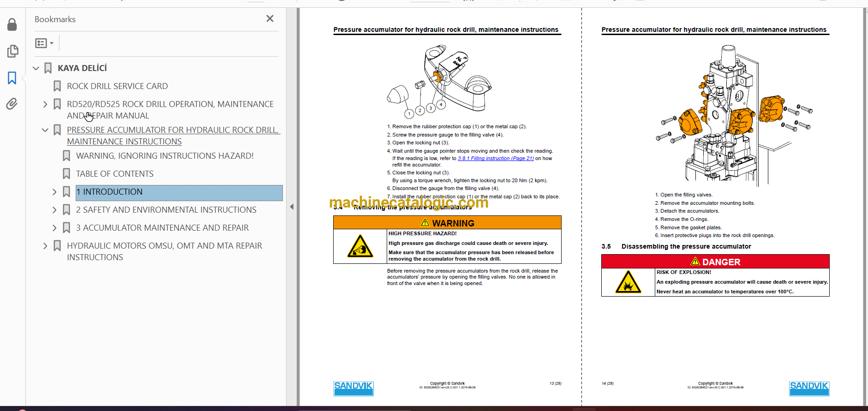This screenshot has height=411, width=868.
Task: Click the Sandvik logo on page 13
Action: pos(353,388)
